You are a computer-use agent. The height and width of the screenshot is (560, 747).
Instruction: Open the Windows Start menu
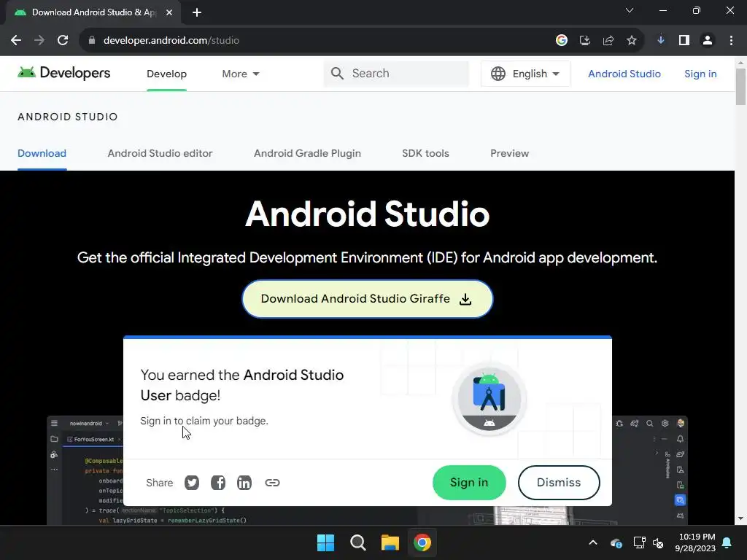(326, 542)
